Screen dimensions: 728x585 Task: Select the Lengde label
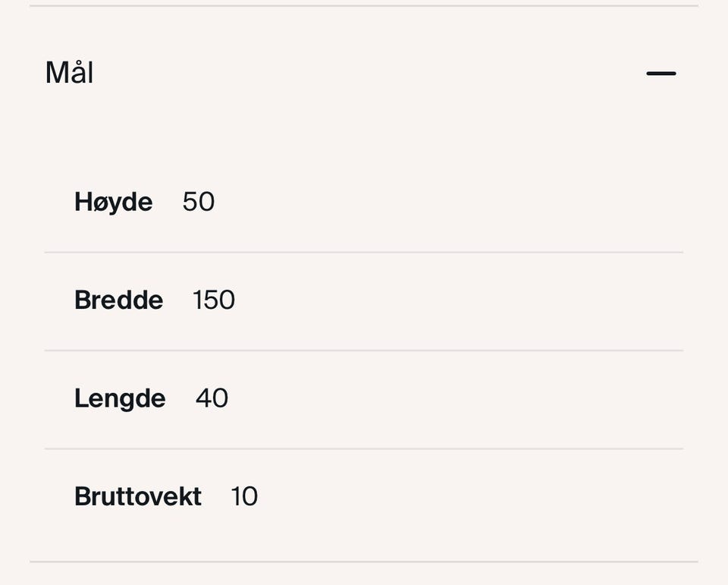point(120,398)
